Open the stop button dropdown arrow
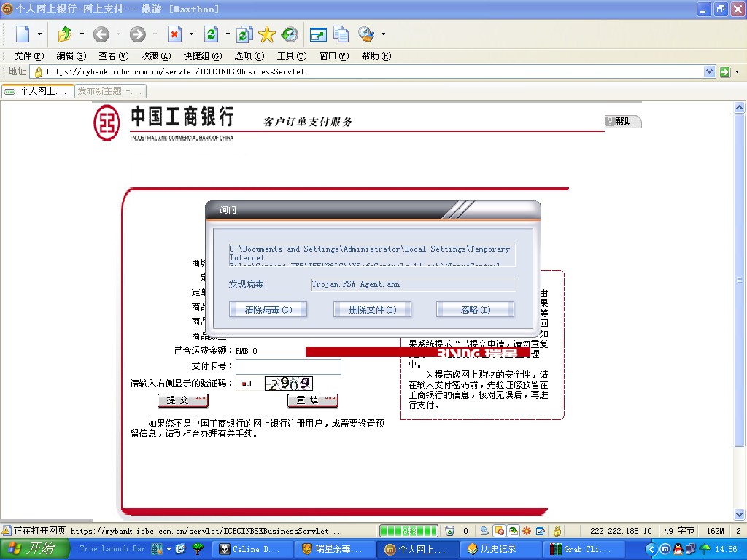This screenshot has width=747, height=560. point(192,34)
